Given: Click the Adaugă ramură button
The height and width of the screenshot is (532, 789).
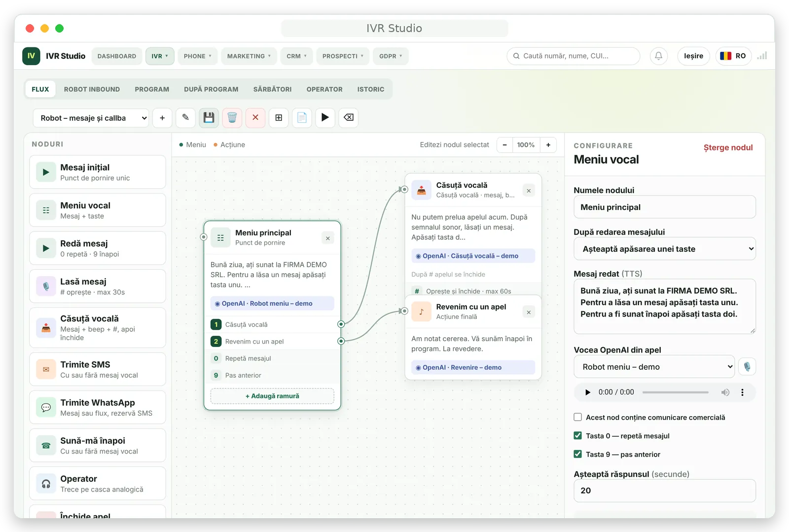Looking at the screenshot, I should [x=272, y=396].
